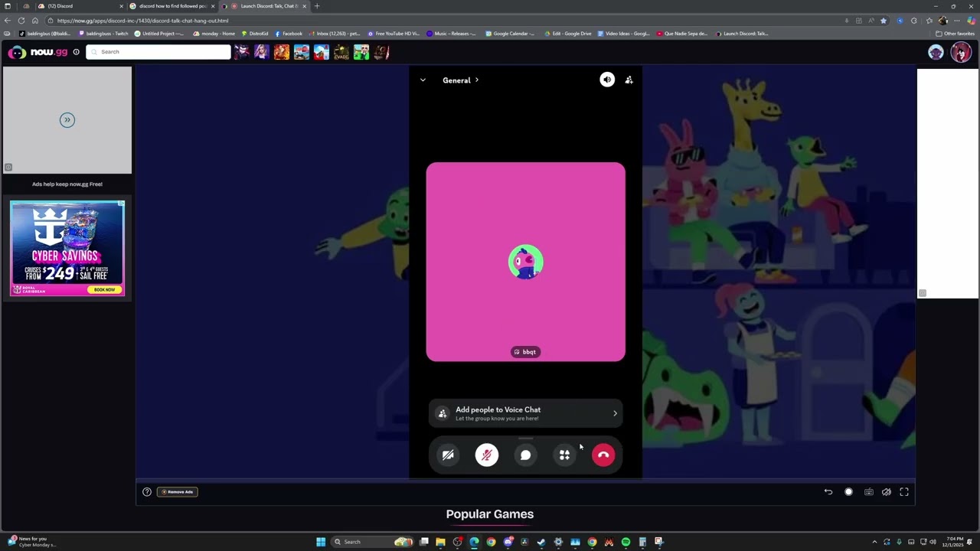This screenshot has width=980, height=551.
Task: Open Steam from the taskbar
Action: (x=541, y=542)
